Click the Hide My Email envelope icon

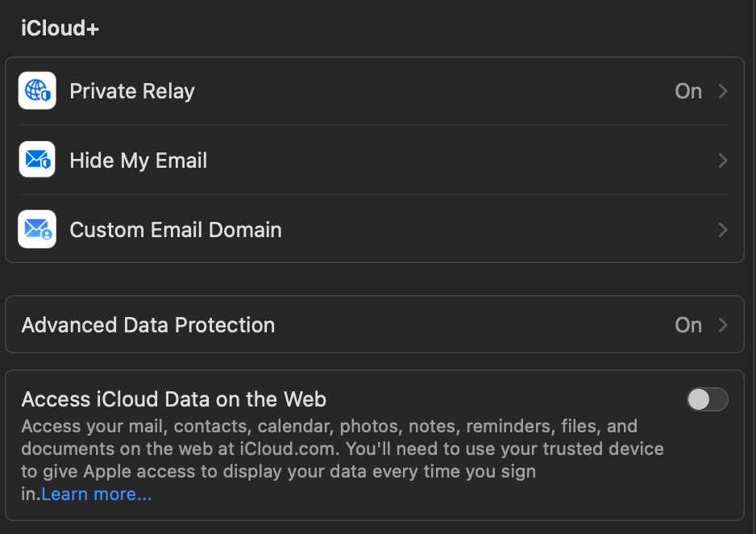(37, 160)
